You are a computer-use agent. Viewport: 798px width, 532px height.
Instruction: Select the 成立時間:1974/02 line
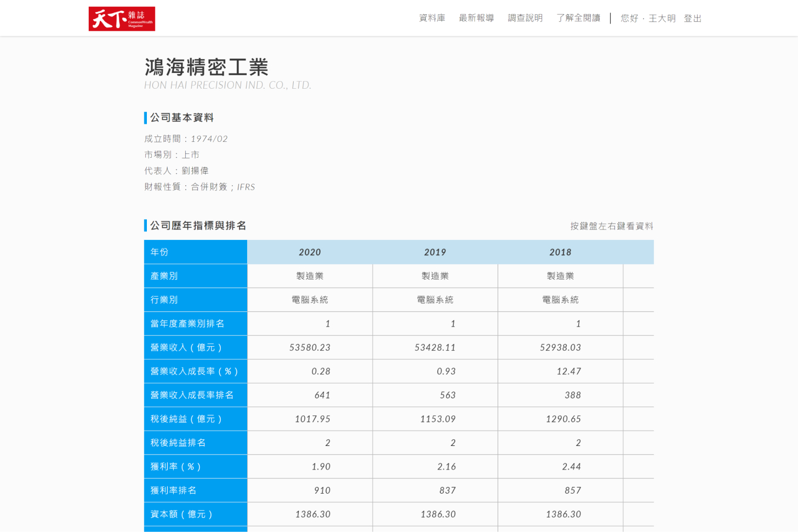[186, 139]
